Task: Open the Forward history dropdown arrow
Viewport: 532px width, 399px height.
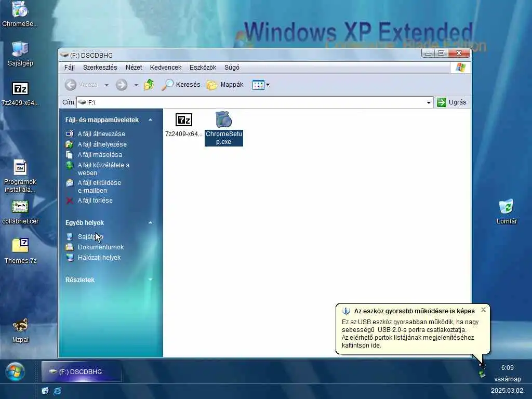Action: coord(136,85)
